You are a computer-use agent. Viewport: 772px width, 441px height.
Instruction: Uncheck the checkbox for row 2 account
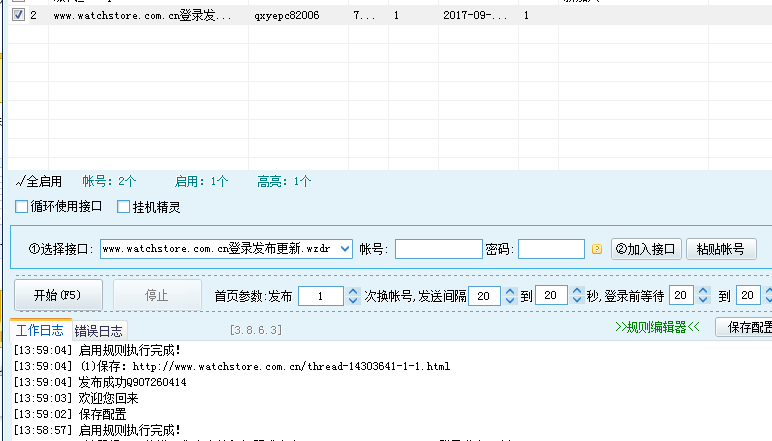[18, 15]
